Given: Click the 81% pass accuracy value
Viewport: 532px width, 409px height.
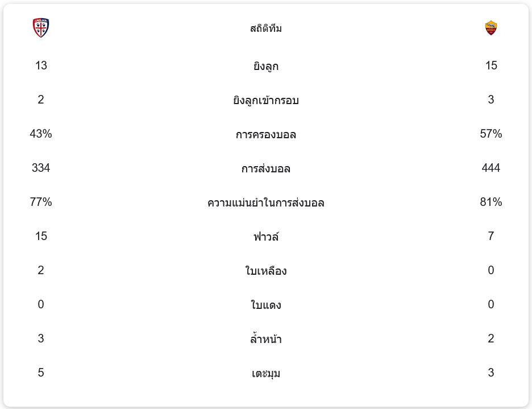Looking at the screenshot, I should [491, 203].
